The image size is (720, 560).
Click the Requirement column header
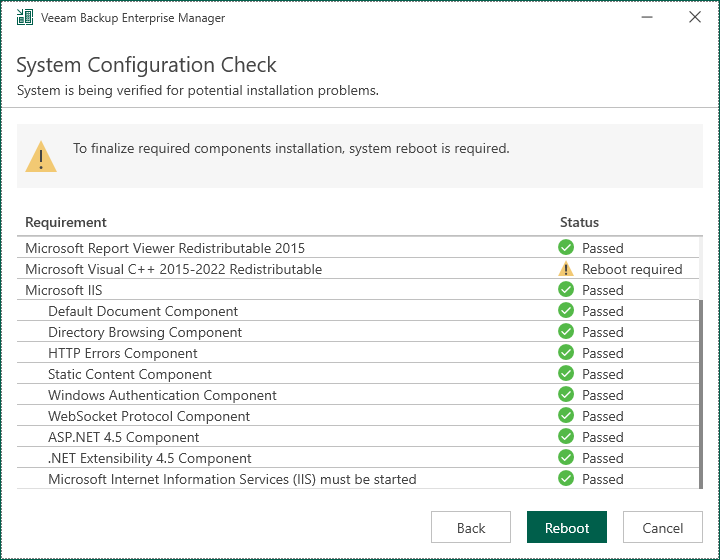(66, 222)
